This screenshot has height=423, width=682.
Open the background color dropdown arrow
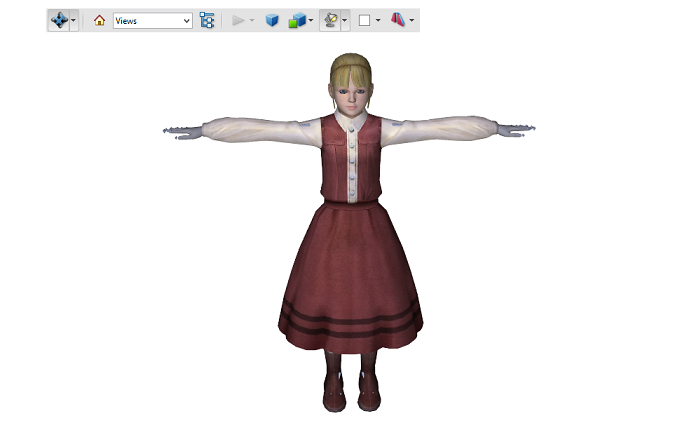378,20
